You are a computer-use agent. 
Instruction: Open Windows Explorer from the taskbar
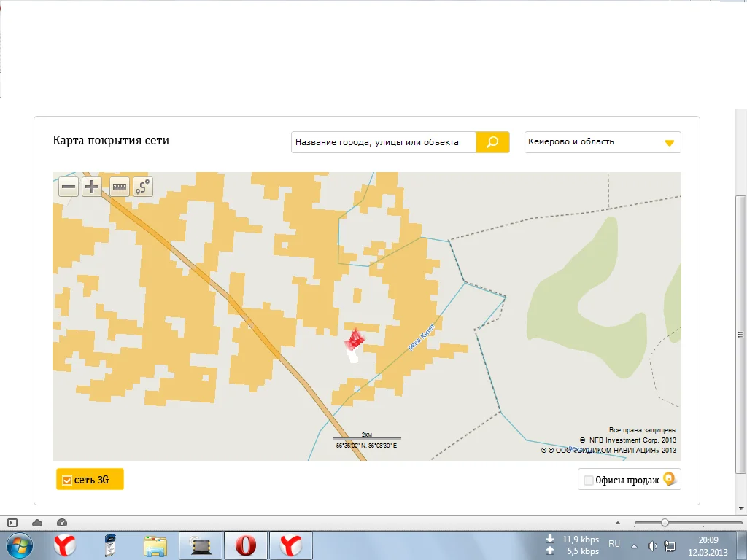pos(155,545)
